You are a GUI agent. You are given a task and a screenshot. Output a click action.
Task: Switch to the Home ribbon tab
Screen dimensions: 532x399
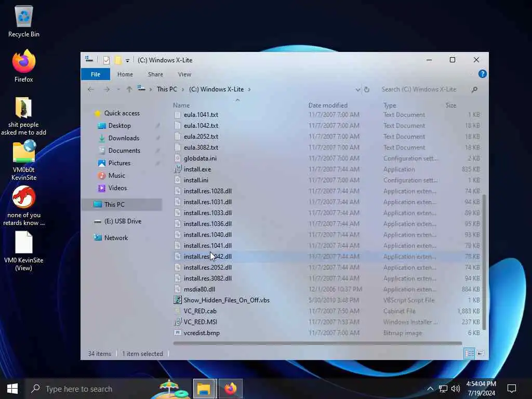point(125,74)
